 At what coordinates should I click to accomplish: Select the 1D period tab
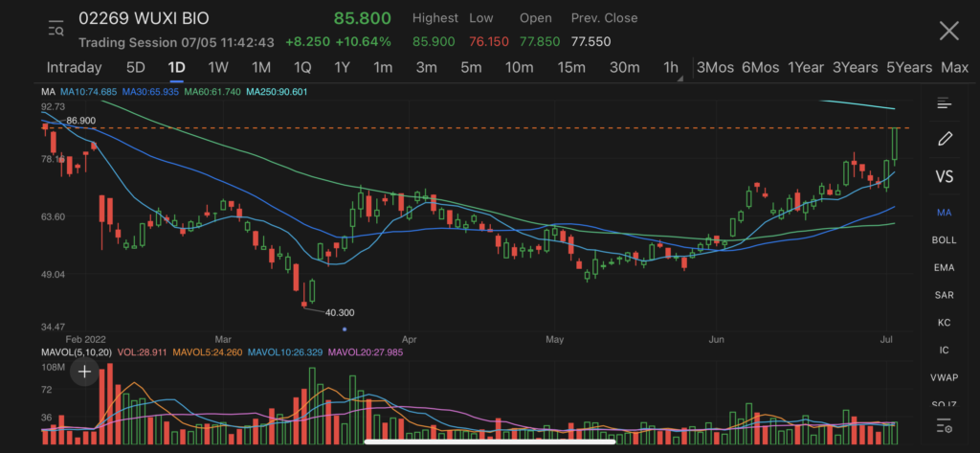pos(176,68)
